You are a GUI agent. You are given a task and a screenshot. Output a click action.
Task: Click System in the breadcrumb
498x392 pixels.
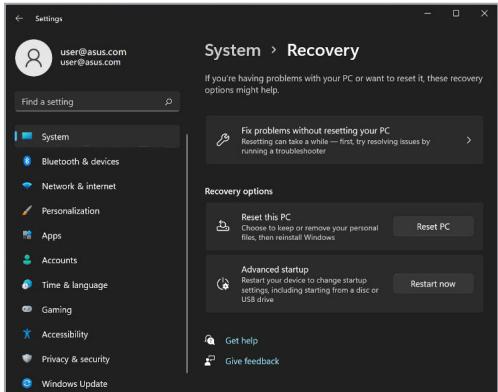point(233,50)
